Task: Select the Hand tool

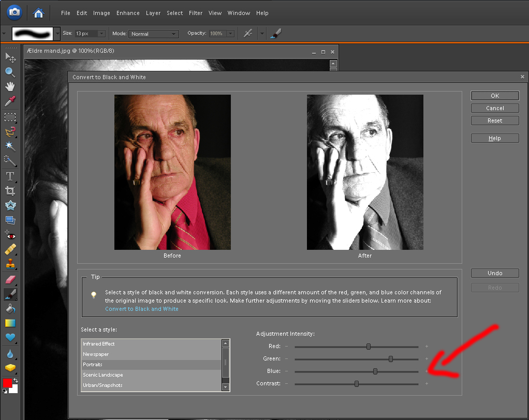Action: coord(10,86)
